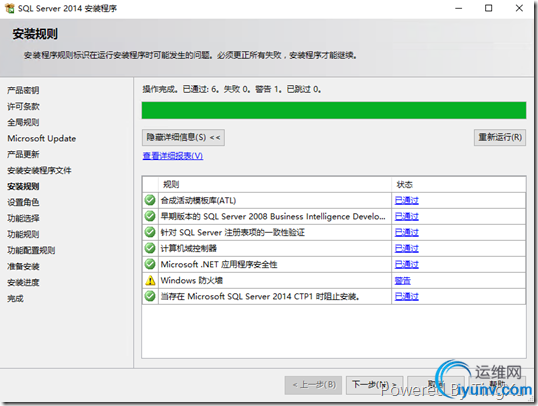Re-run checks with 重新运行(R) button
The image size is (538, 406).
[x=500, y=138]
